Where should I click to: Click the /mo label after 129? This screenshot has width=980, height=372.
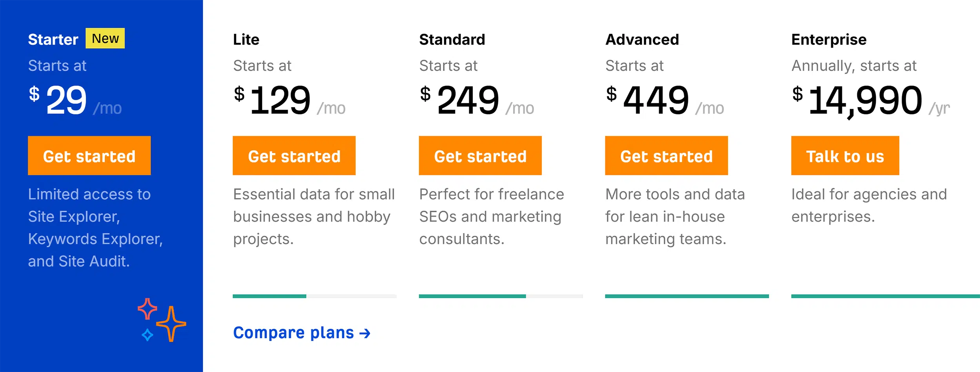pyautogui.click(x=331, y=108)
